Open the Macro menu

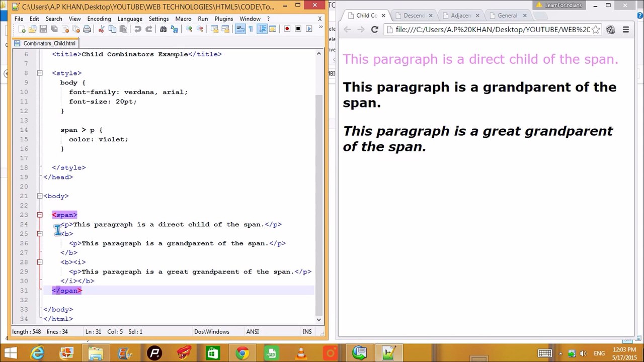pos(183,19)
